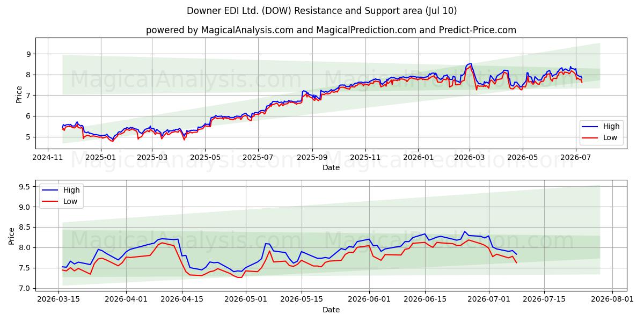
Task: Click the 'Date' x-axis label of the top chart
Action: pyautogui.click(x=331, y=168)
